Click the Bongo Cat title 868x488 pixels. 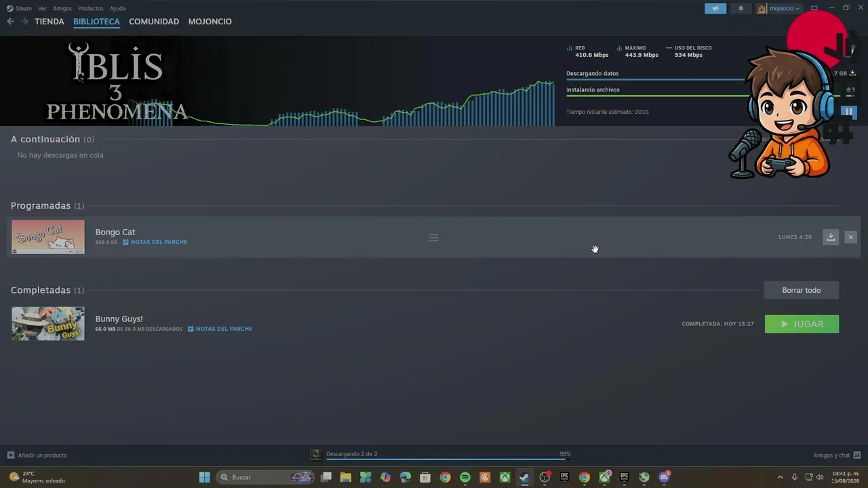[x=115, y=232]
